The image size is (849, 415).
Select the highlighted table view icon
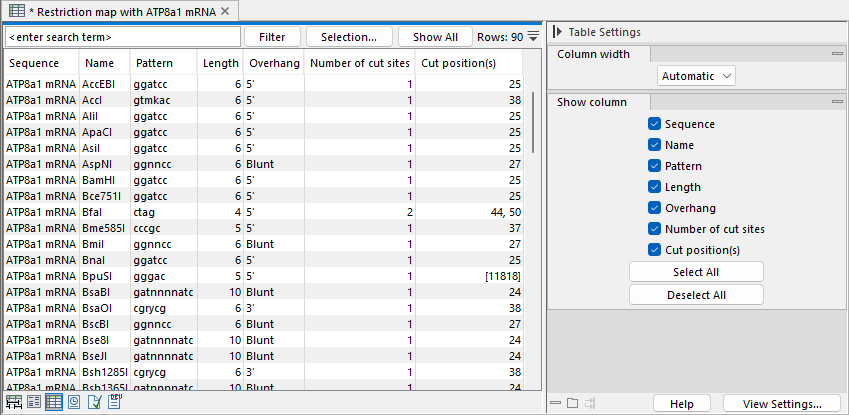point(54,402)
